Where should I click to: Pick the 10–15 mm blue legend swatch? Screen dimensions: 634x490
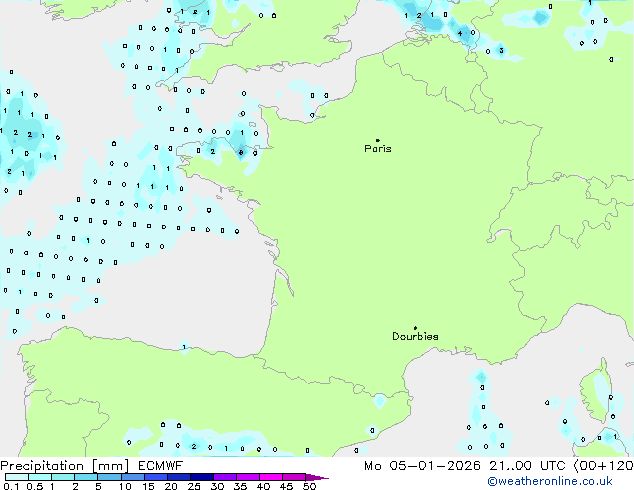tap(132, 477)
